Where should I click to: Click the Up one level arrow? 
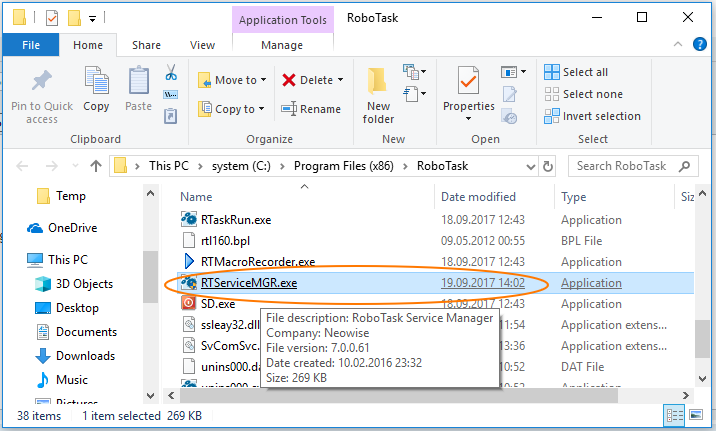point(95,166)
